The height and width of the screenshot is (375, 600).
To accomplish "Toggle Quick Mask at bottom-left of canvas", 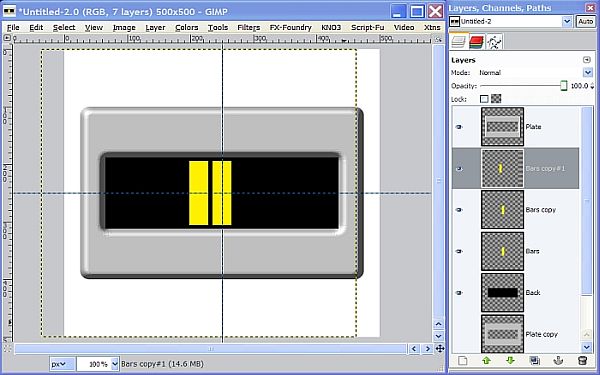I will tap(7, 349).
